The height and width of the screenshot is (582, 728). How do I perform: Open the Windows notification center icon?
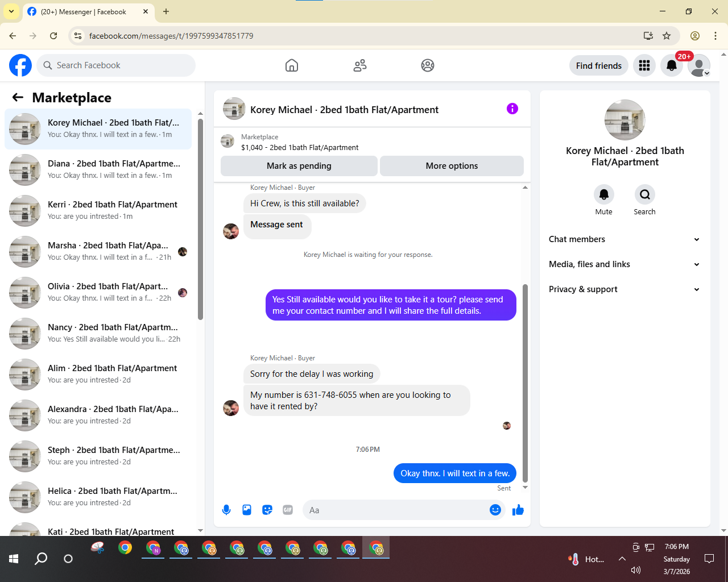pyautogui.click(x=709, y=559)
